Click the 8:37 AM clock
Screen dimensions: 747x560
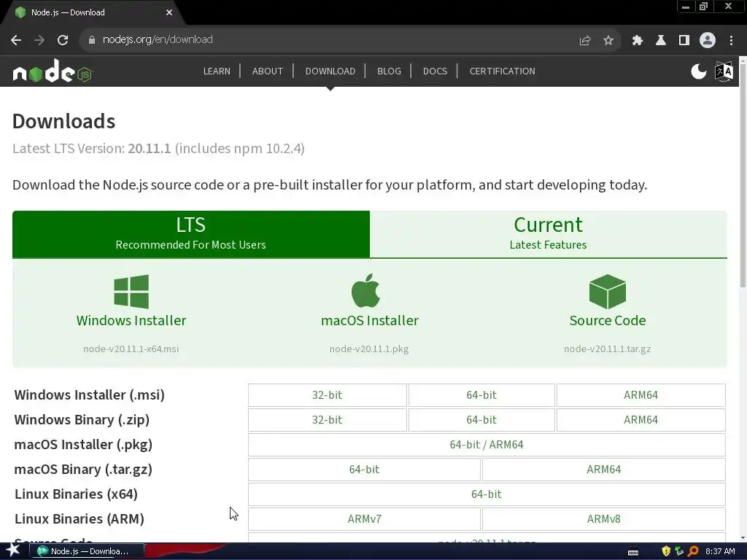click(720, 551)
